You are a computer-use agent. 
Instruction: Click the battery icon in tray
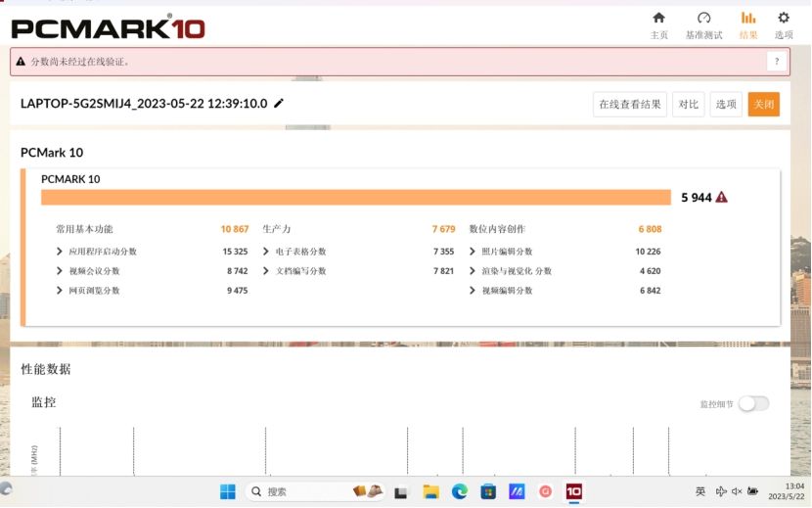(x=752, y=491)
